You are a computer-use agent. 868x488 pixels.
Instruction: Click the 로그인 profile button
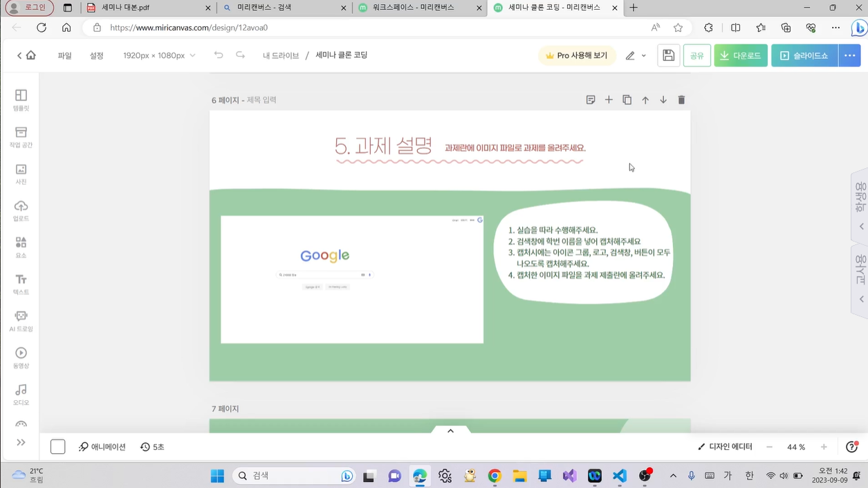(x=28, y=8)
